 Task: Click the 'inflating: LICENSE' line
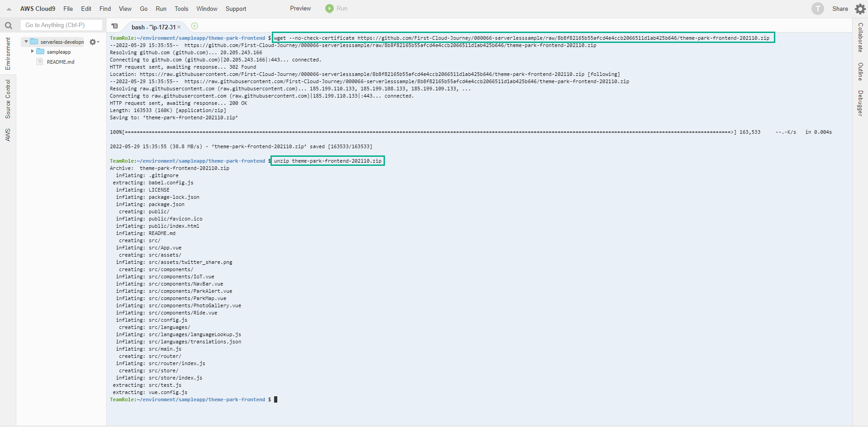pyautogui.click(x=142, y=190)
